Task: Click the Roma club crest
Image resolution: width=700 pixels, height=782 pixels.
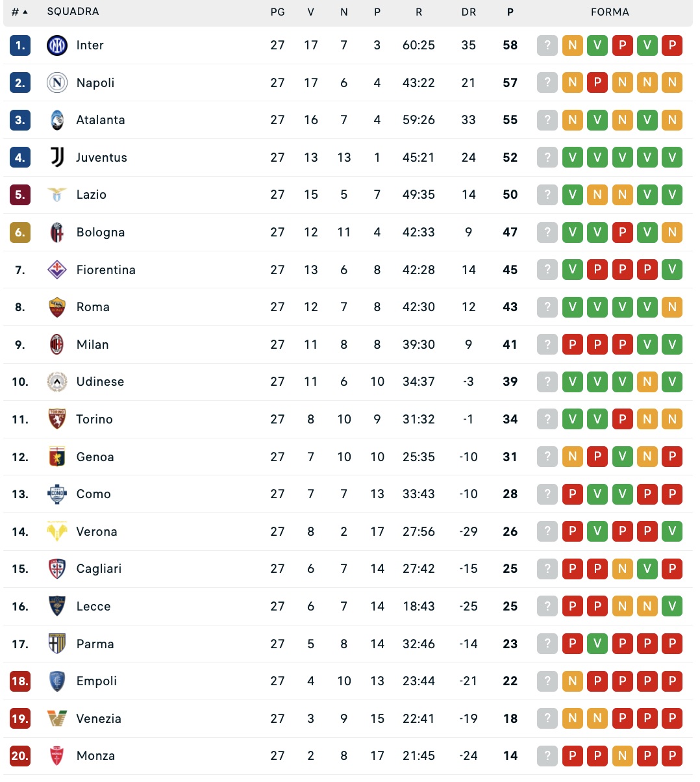Action: click(x=57, y=307)
